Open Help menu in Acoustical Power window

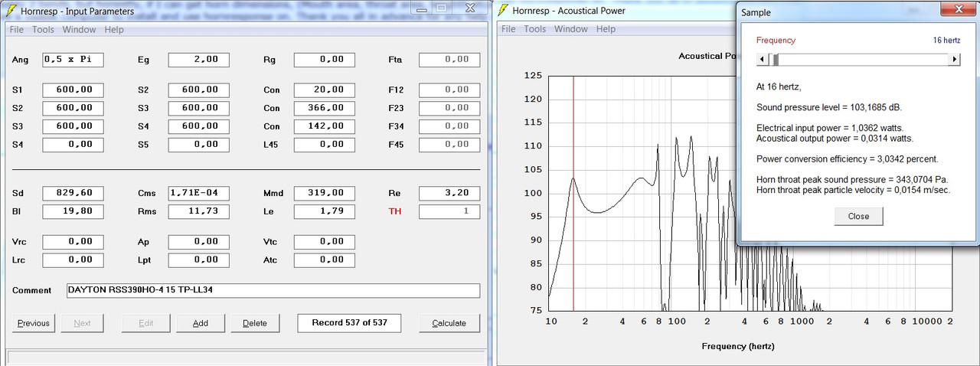606,29
